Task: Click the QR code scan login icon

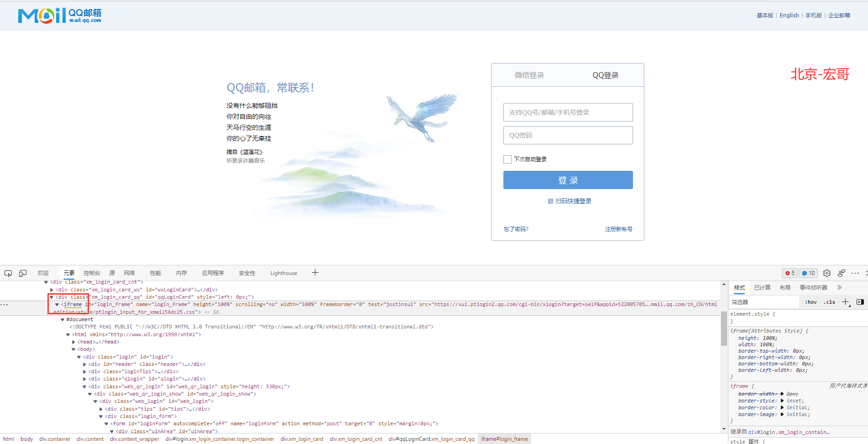Action: coord(550,201)
